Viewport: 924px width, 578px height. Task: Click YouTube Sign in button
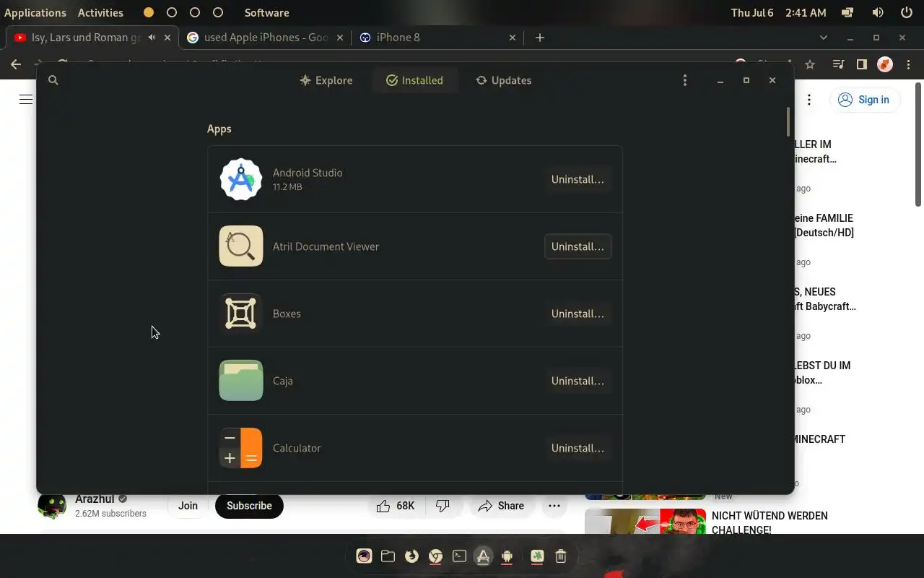pyautogui.click(x=865, y=100)
